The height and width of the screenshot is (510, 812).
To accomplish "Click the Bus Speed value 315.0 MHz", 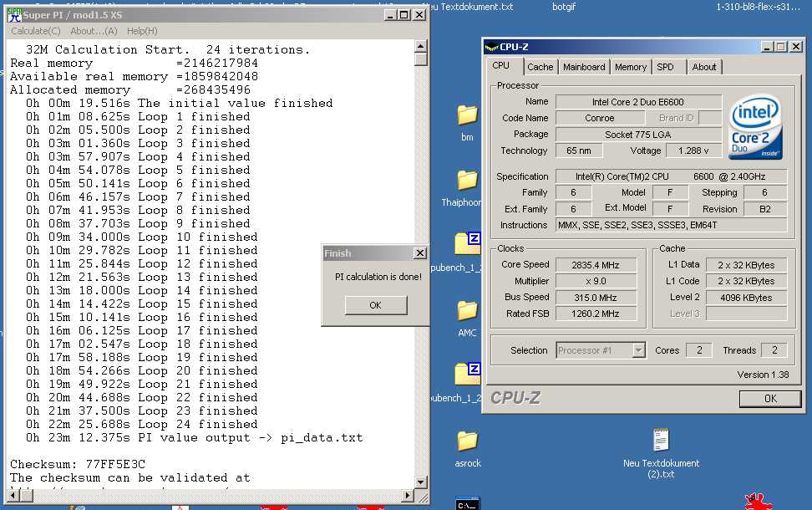I will [596, 298].
